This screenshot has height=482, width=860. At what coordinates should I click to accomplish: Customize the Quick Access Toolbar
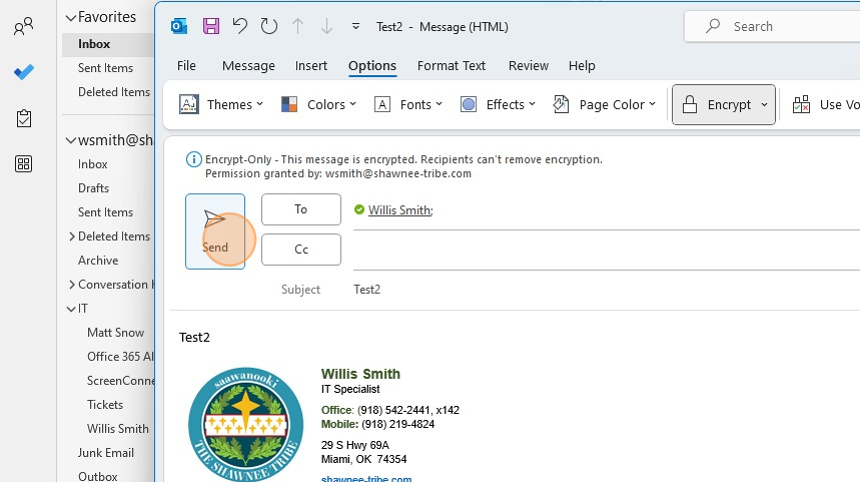(355, 26)
